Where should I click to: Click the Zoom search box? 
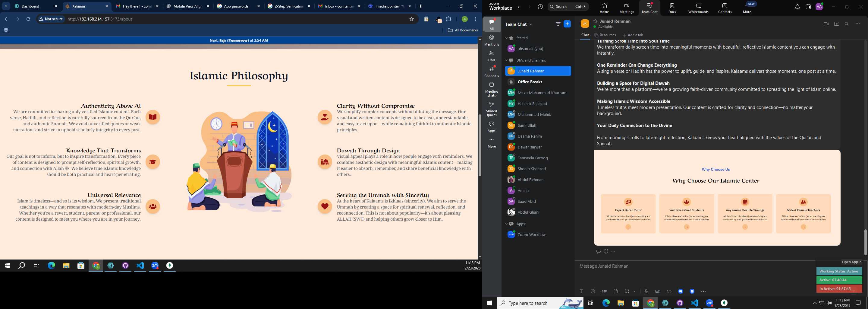tap(568, 7)
